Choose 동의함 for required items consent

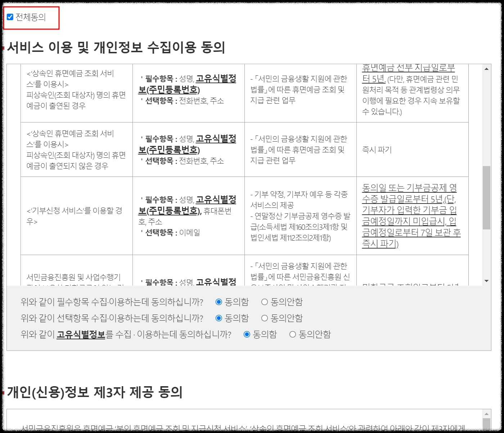point(219,302)
